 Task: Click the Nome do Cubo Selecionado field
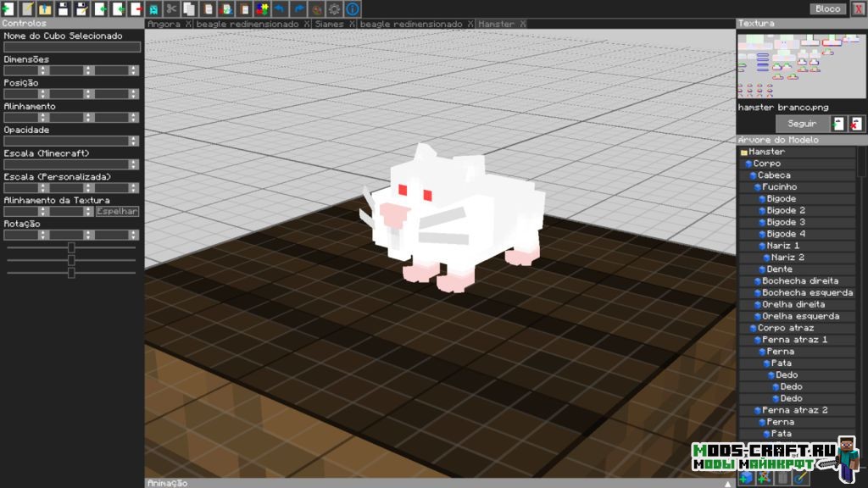[71, 47]
